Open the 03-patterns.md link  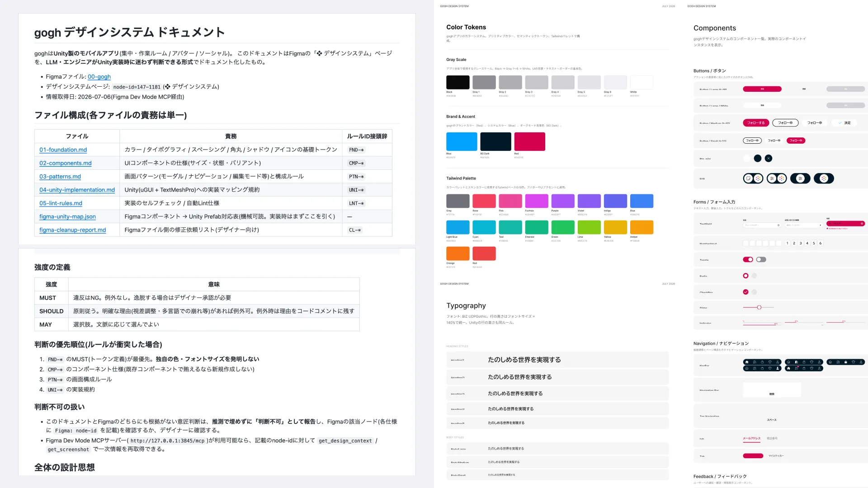60,176
